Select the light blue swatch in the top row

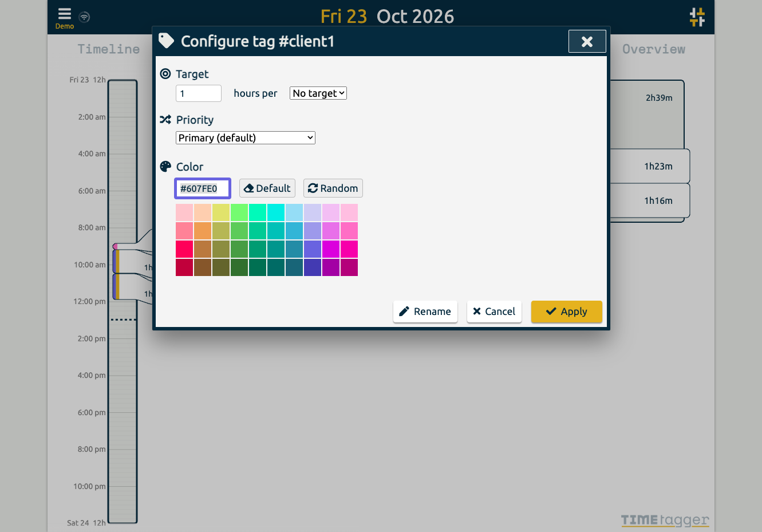(x=294, y=212)
